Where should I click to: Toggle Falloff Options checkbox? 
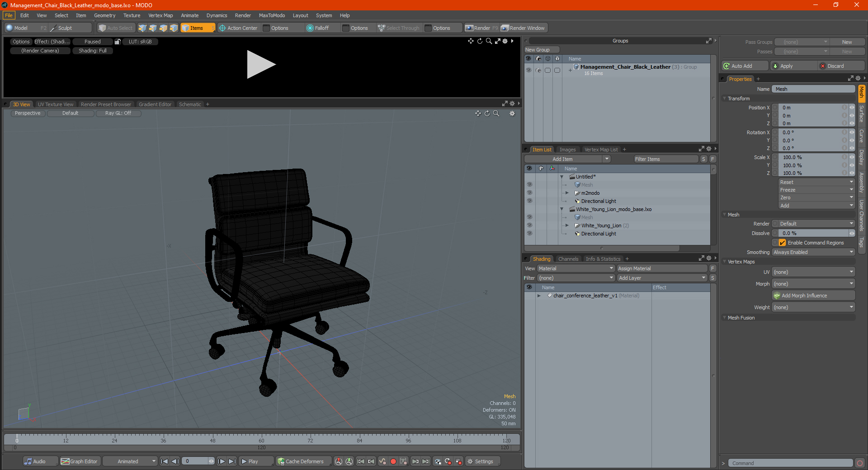click(346, 28)
